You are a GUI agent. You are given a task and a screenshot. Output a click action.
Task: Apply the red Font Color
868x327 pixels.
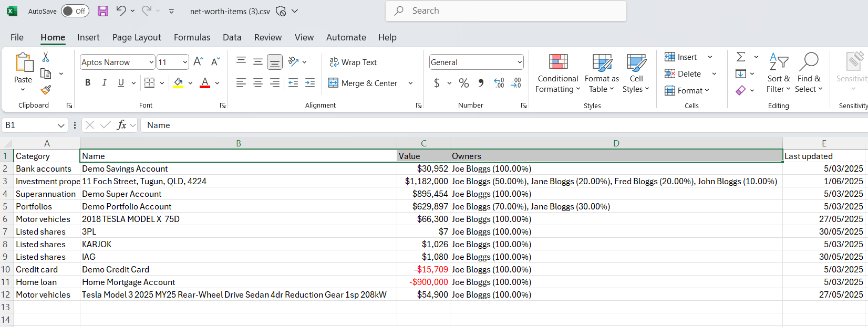[205, 82]
